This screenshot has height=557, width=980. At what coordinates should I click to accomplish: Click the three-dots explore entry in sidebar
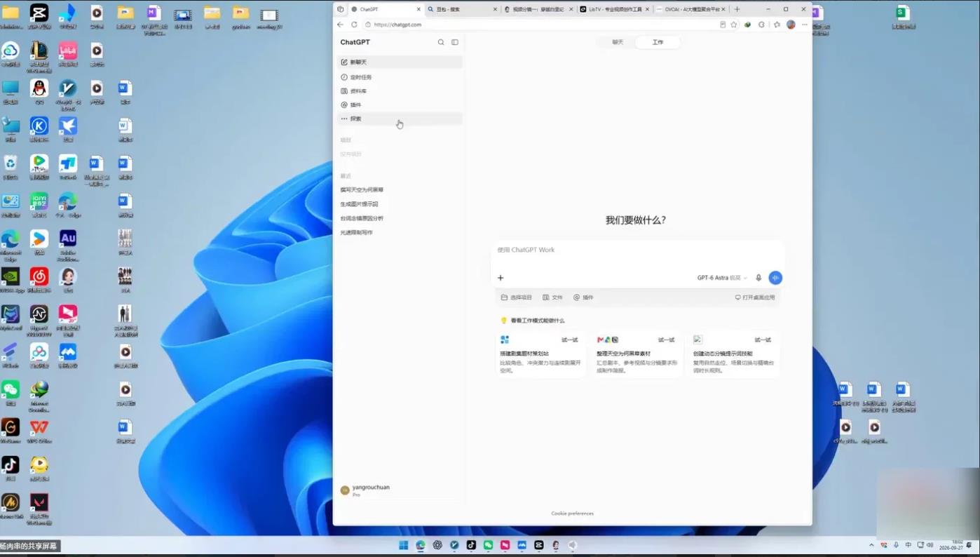click(400, 119)
